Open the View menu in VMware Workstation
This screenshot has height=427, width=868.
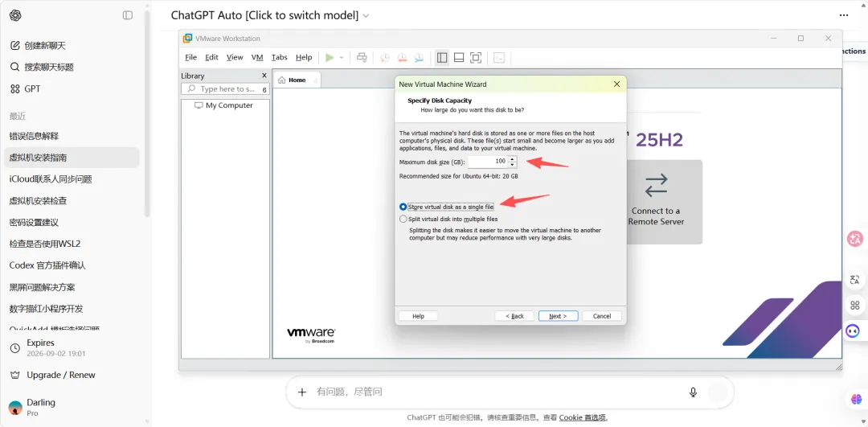[235, 57]
